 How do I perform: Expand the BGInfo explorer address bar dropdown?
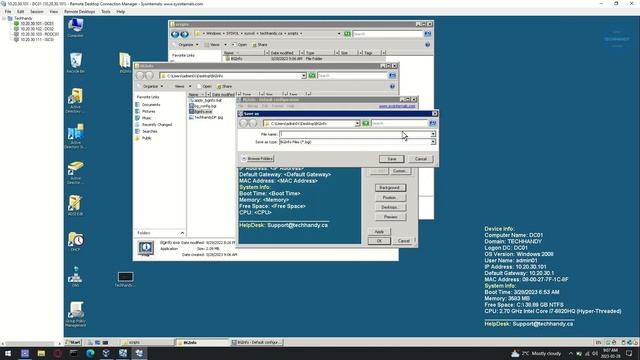[304, 76]
